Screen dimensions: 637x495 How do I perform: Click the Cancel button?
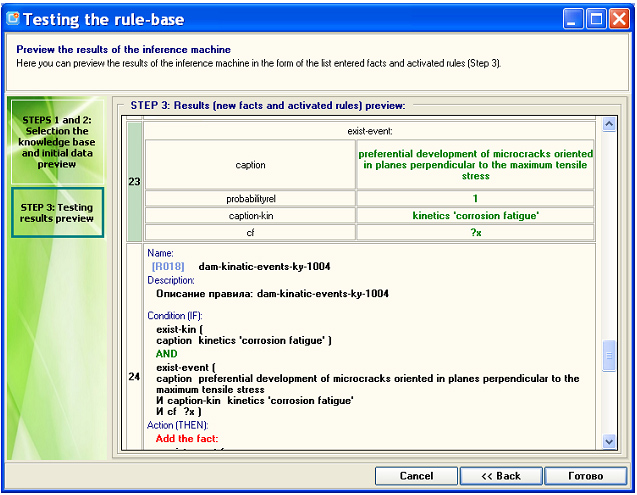416,476
